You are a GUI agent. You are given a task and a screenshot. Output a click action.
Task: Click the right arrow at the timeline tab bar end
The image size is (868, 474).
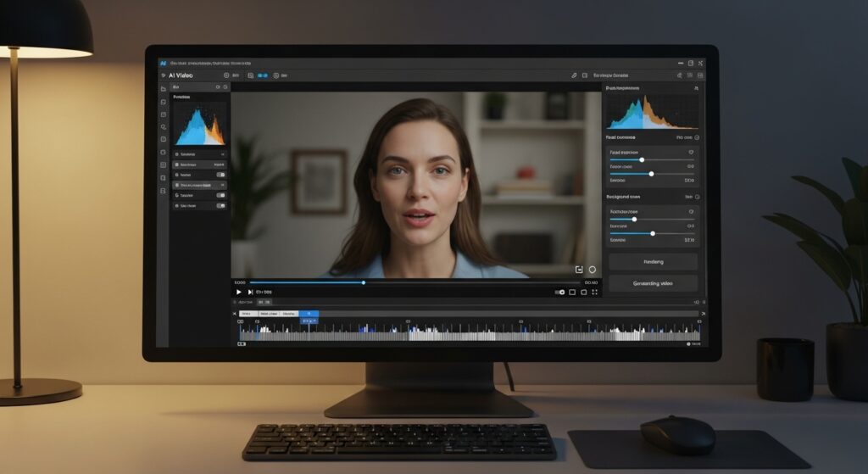[x=703, y=314]
